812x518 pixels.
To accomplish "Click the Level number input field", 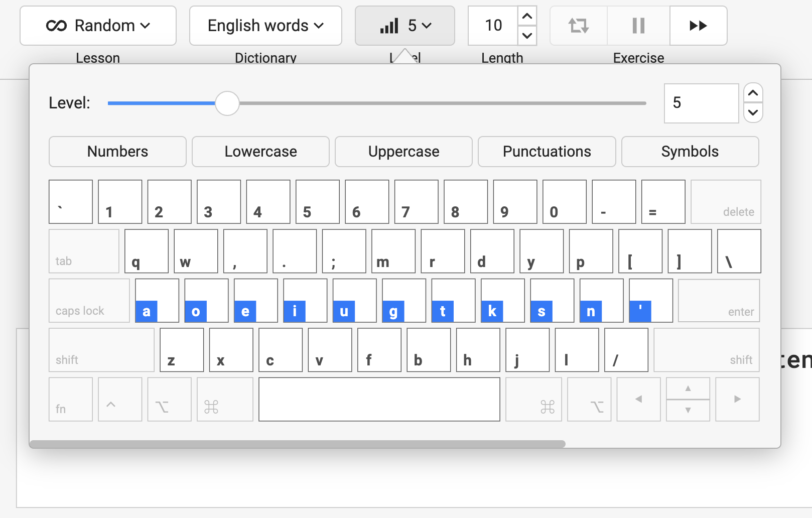I will point(701,103).
